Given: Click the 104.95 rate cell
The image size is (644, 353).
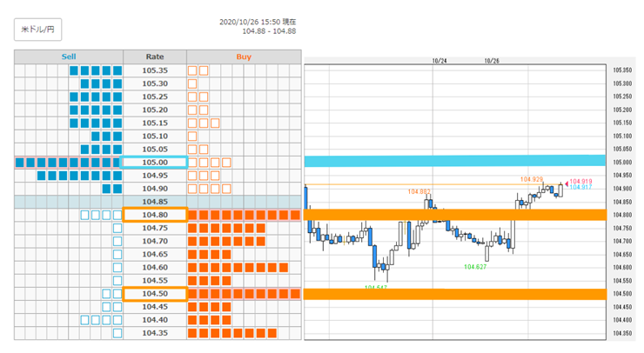Looking at the screenshot, I should [x=155, y=176].
